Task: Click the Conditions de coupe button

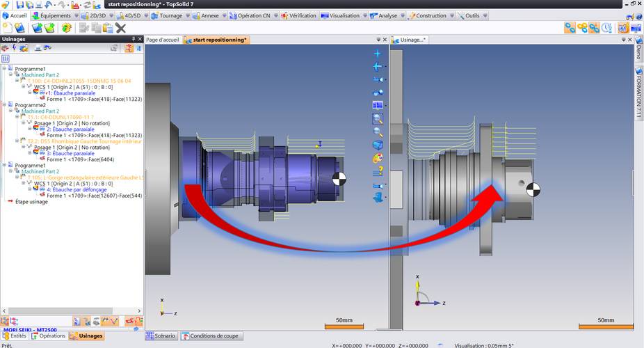Action: [210, 336]
